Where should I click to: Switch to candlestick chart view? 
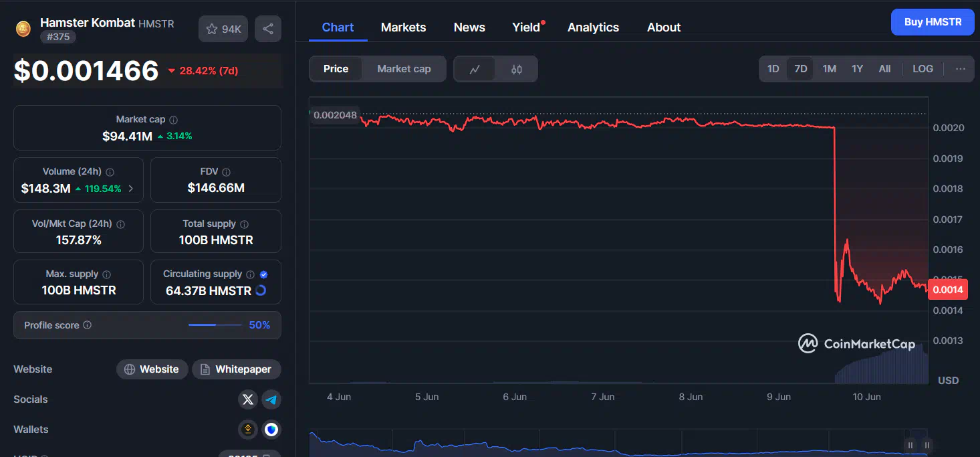click(516, 69)
